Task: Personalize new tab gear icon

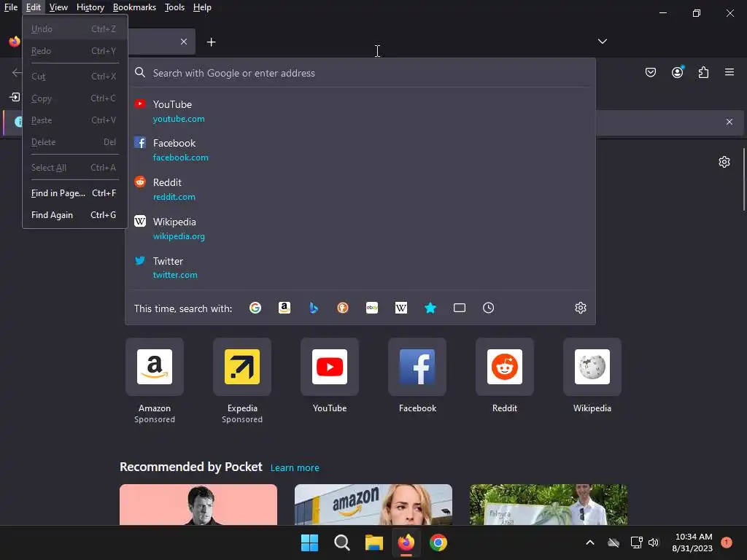Action: (x=724, y=162)
